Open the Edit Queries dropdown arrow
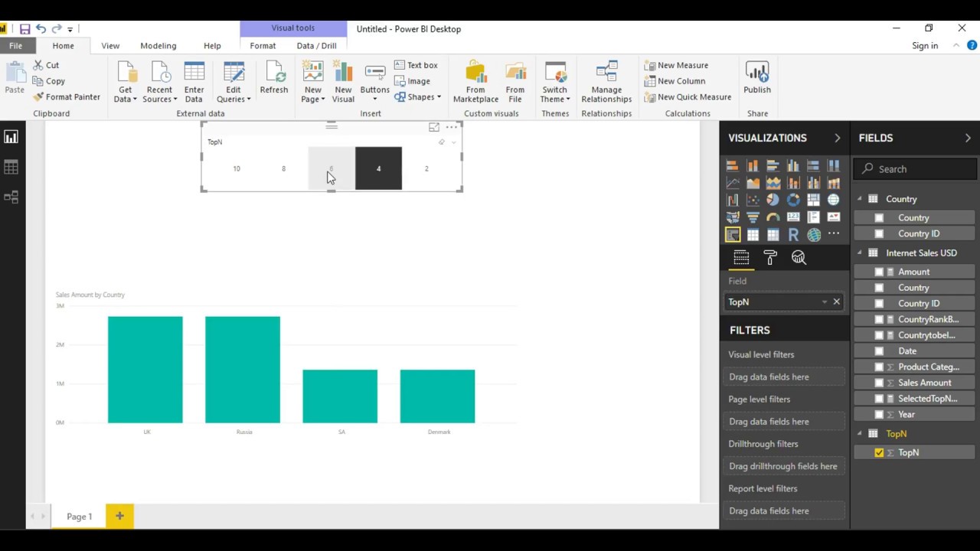The width and height of the screenshot is (980, 551). (249, 99)
